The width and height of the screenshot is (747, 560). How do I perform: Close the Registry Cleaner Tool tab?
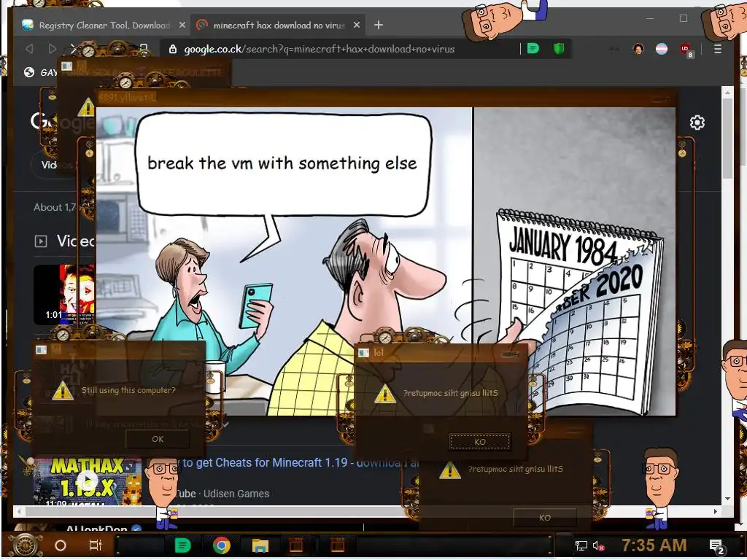coord(182,26)
